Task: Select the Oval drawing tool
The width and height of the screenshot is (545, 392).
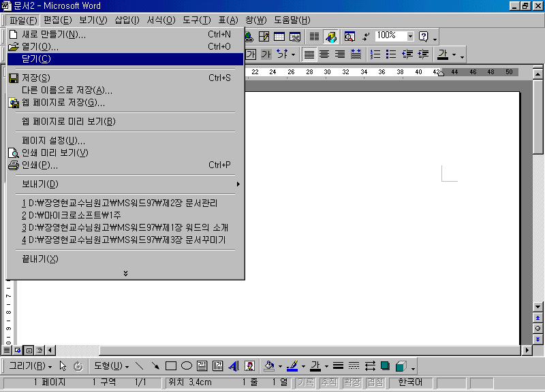Action: pyautogui.click(x=186, y=366)
